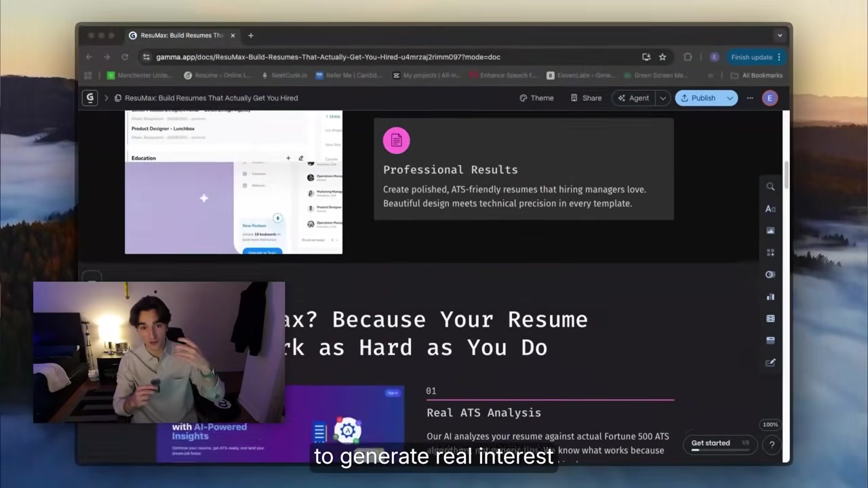The image size is (868, 488).
Task: Click the 100% zoom level indicator
Action: (x=770, y=425)
